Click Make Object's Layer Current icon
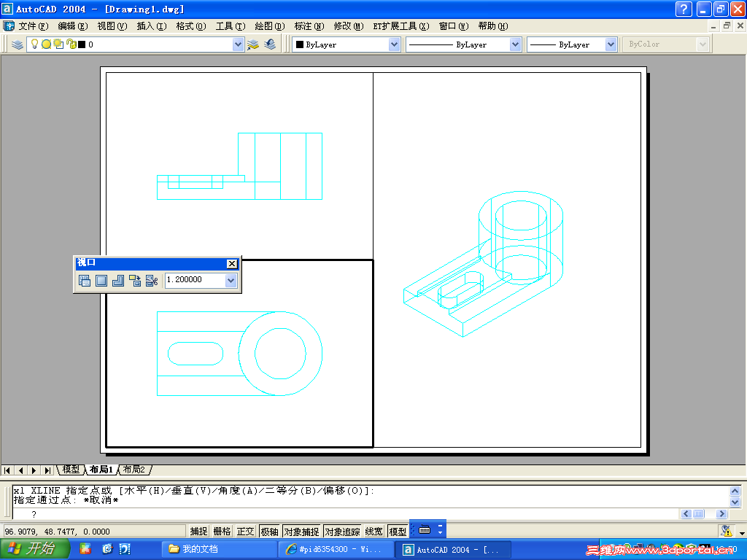 click(253, 44)
